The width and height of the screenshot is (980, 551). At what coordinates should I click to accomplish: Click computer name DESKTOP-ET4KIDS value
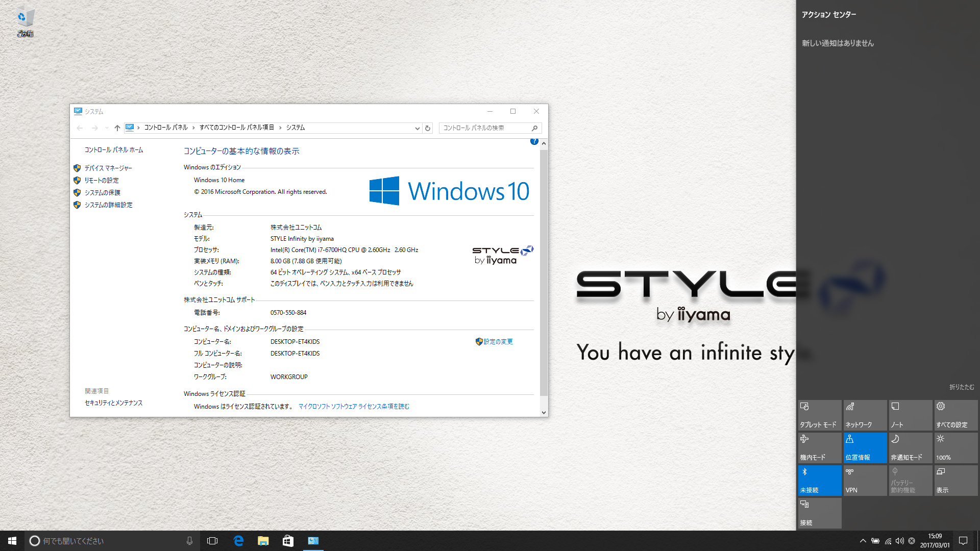click(295, 341)
